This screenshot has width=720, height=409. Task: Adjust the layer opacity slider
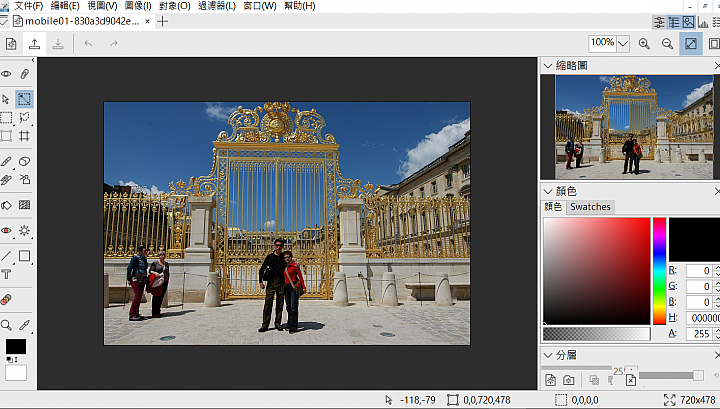[671, 376]
